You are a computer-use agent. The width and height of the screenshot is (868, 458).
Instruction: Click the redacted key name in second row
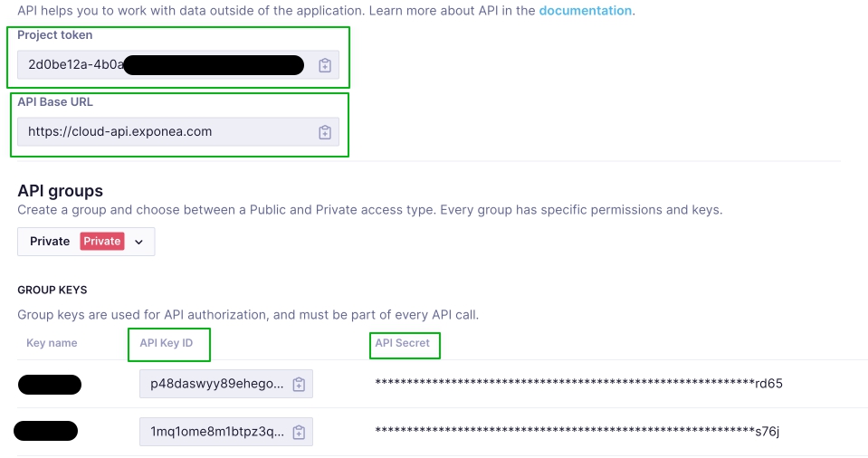point(46,431)
